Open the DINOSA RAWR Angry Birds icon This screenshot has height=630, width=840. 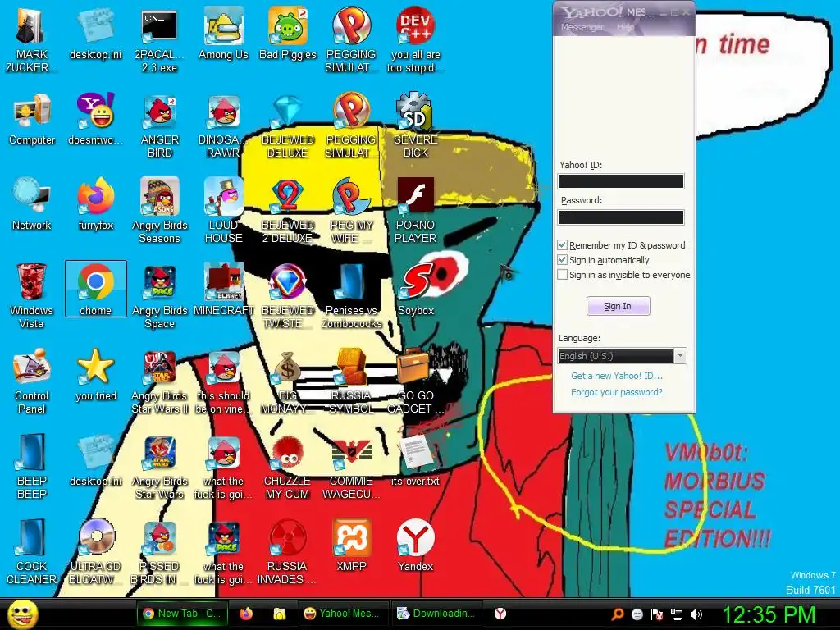223,125
